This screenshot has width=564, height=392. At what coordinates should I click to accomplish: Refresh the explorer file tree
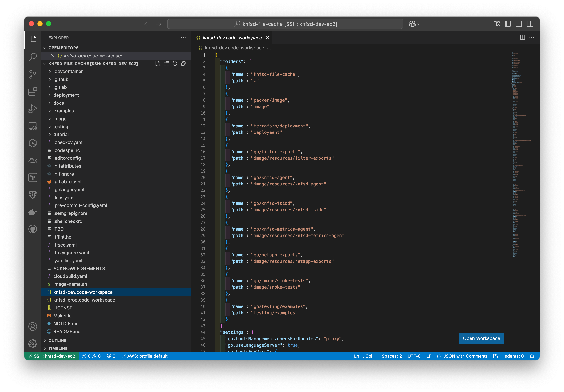click(175, 64)
